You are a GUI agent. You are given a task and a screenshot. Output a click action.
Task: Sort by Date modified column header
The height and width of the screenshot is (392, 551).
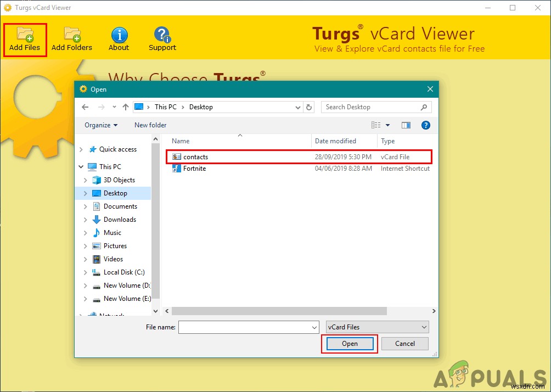point(335,141)
